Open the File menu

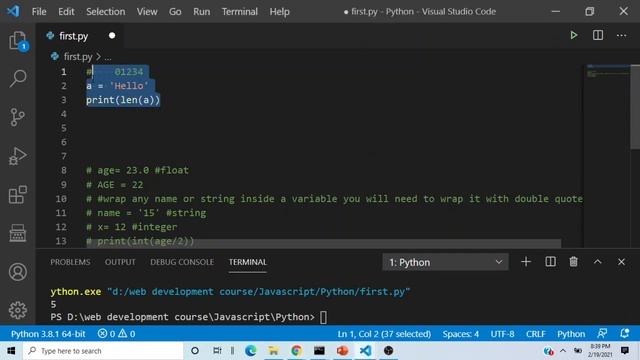coord(39,11)
